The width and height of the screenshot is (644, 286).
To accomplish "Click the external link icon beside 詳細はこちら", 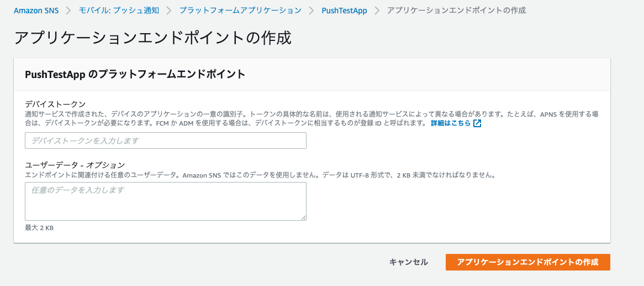I will (477, 123).
